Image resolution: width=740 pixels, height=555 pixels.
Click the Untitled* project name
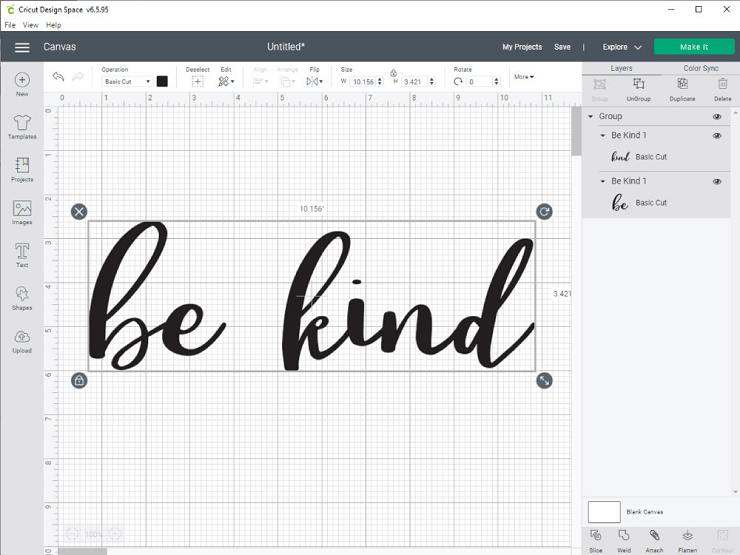tap(286, 47)
